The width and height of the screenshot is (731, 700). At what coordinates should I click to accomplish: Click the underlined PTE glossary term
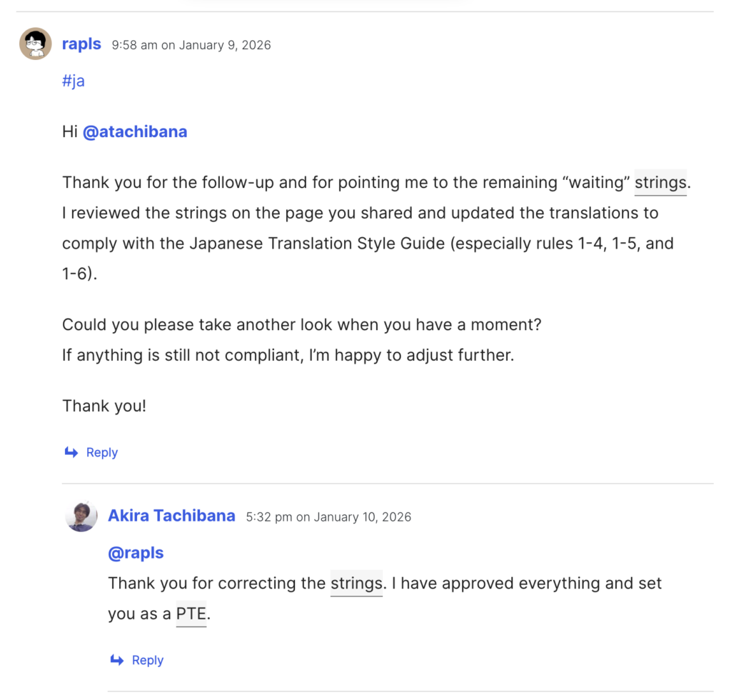click(x=191, y=614)
